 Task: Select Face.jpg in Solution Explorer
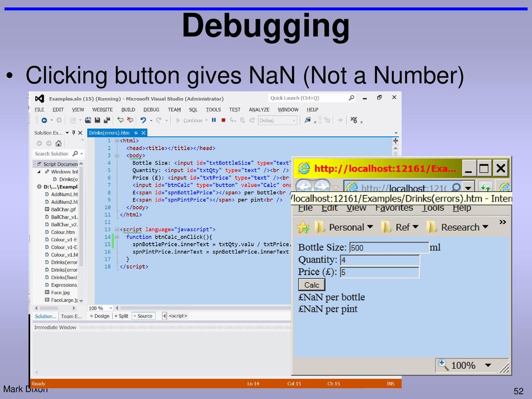point(57,292)
